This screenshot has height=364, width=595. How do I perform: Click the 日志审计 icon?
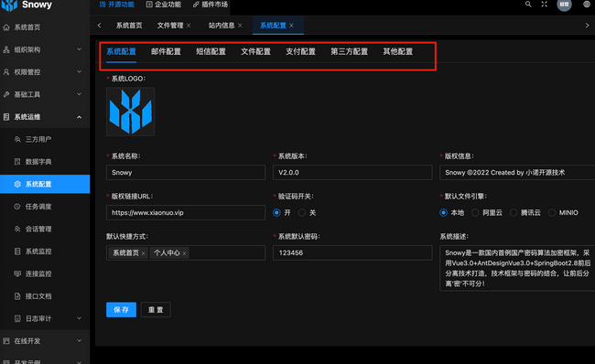(17, 318)
